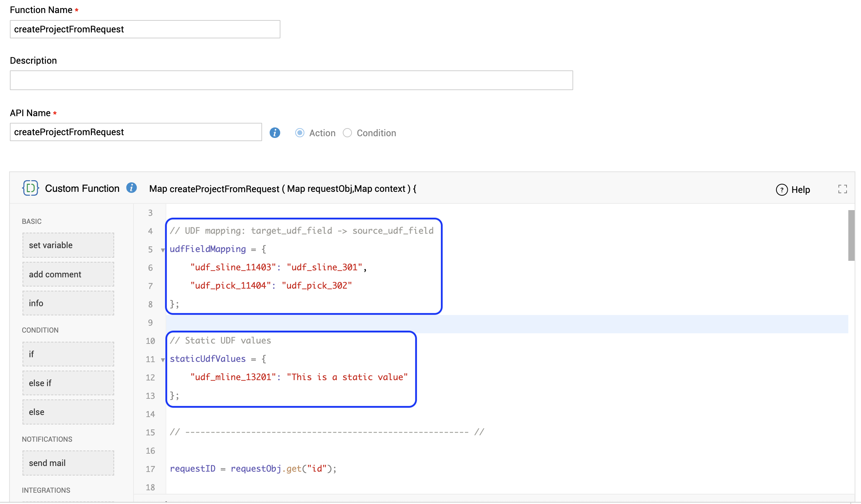Select the Condition radio button
This screenshot has width=861, height=504.
point(347,133)
